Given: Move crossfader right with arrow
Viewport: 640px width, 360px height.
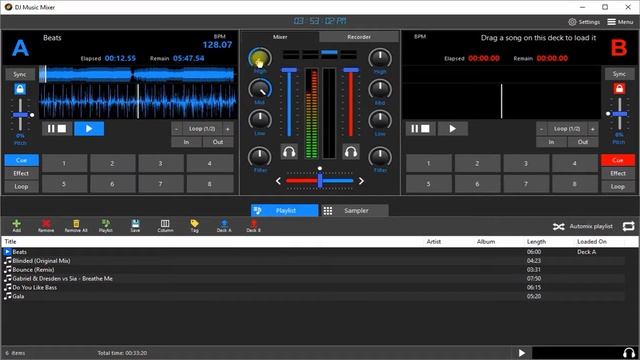Looking at the screenshot, I should click(x=361, y=181).
